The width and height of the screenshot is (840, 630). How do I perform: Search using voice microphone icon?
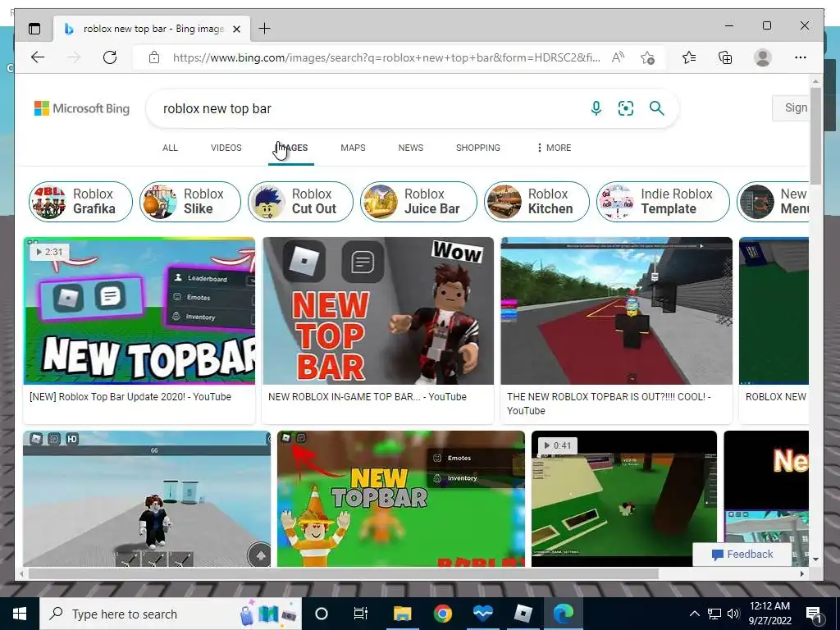(596, 108)
